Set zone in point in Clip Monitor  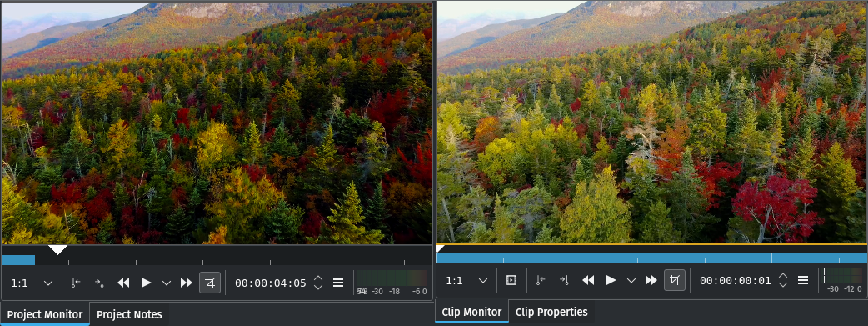point(541,280)
